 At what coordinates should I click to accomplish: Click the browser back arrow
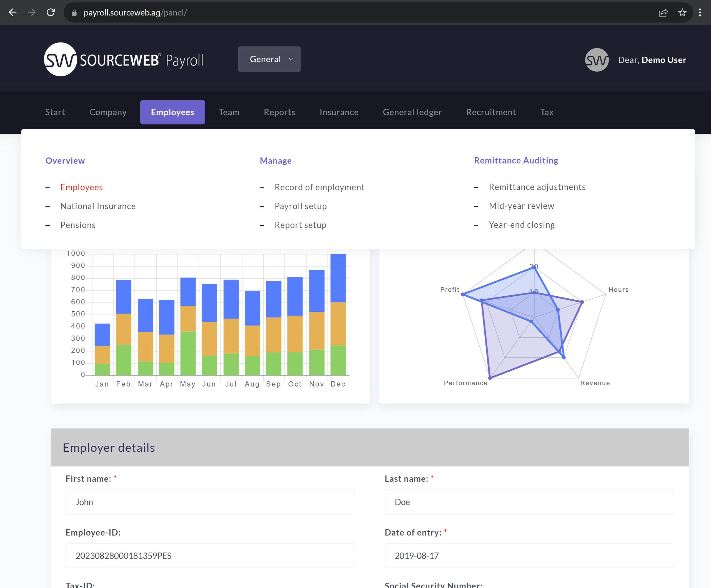[12, 12]
